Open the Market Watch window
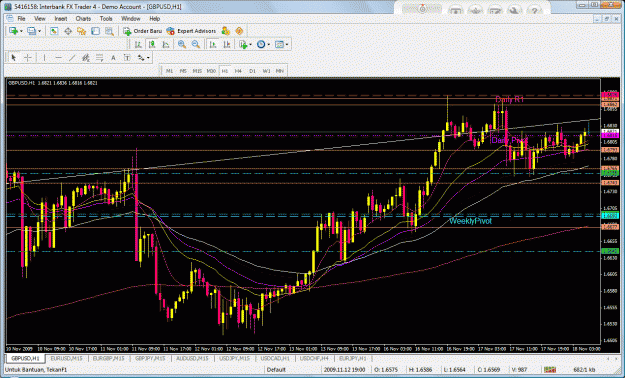Image resolution: width=625 pixels, height=378 pixels. coord(54,31)
